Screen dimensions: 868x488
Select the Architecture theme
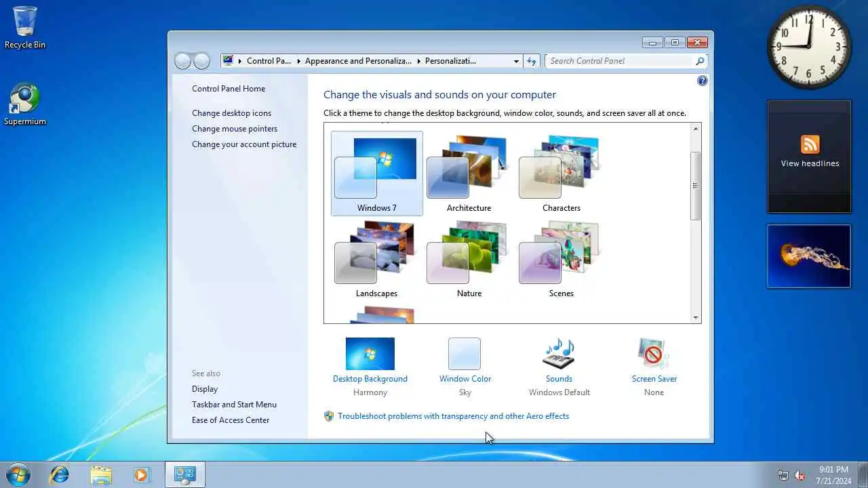[469, 174]
